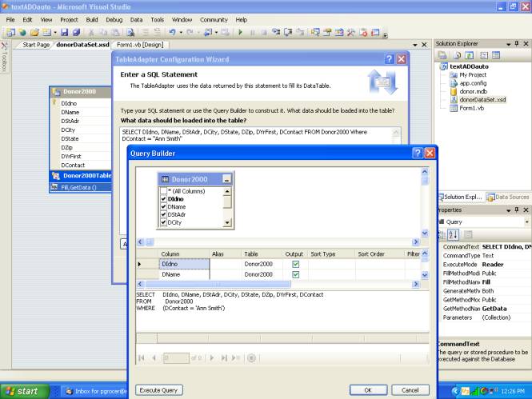
Task: Uncheck the DName column checkbox
Action: pyautogui.click(x=163, y=207)
